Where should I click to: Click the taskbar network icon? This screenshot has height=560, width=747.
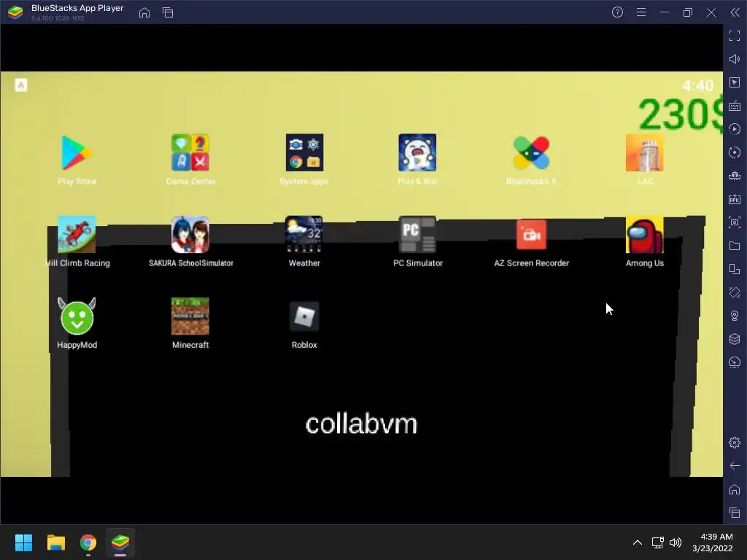[x=658, y=542]
